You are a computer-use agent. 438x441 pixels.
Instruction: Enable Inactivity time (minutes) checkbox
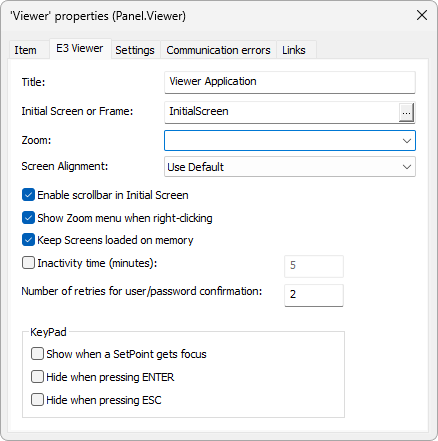tap(28, 263)
